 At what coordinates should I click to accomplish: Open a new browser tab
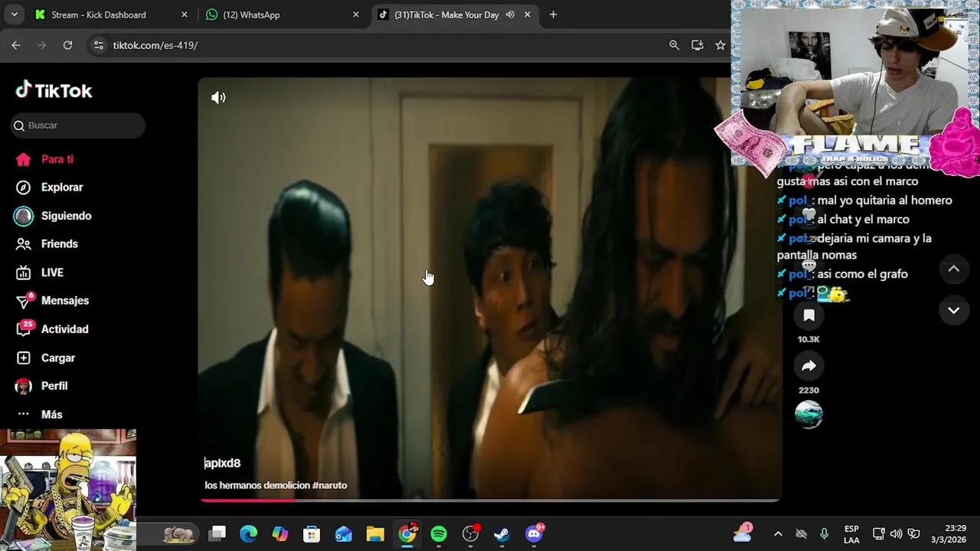click(553, 15)
